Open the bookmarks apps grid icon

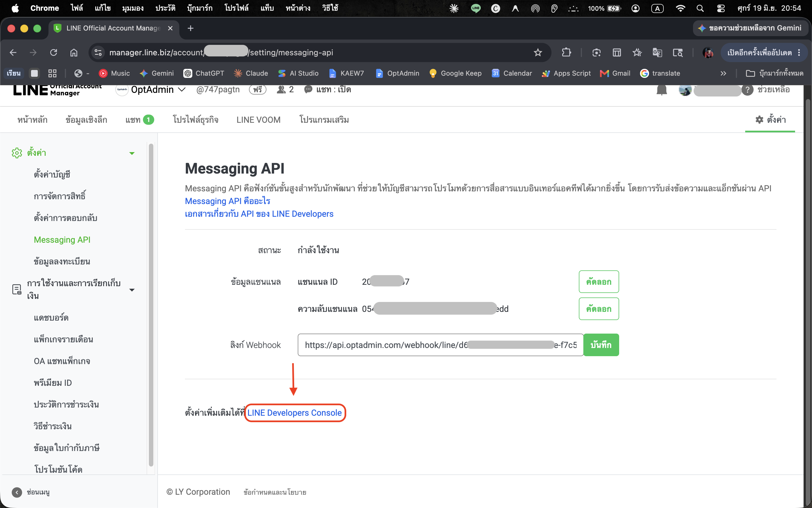coord(52,73)
